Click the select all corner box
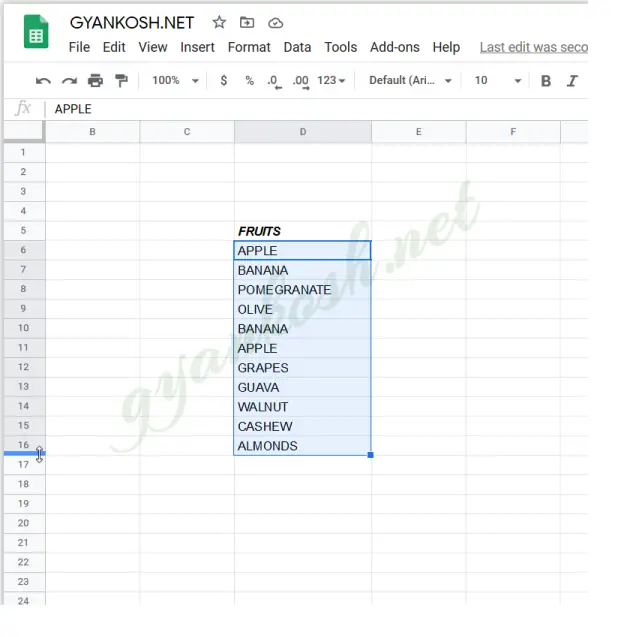The height and width of the screenshot is (637, 638). tap(24, 131)
